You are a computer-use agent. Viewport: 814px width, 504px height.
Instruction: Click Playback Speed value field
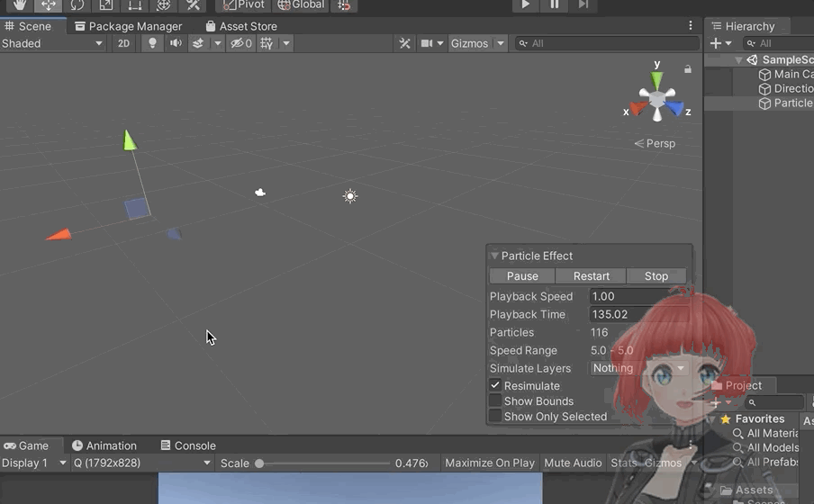click(639, 296)
